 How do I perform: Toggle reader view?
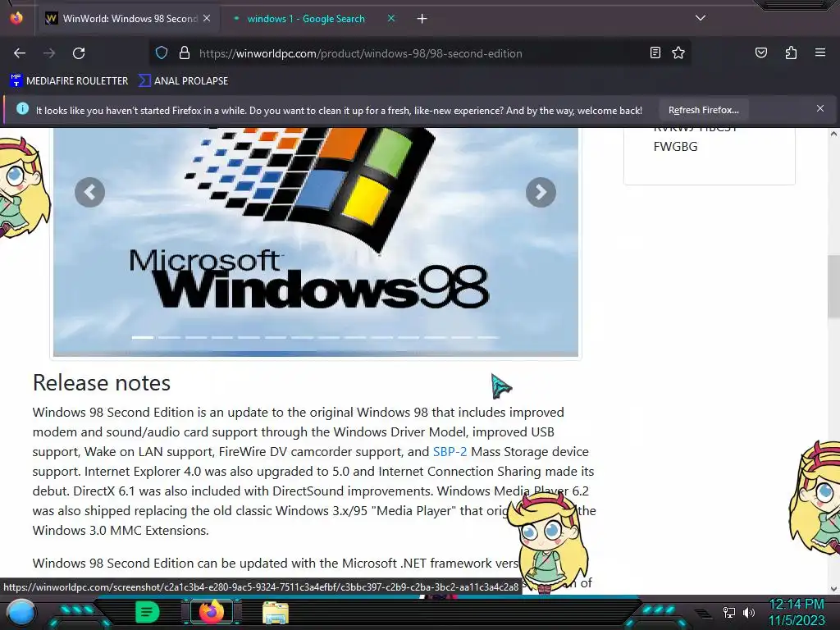point(655,52)
